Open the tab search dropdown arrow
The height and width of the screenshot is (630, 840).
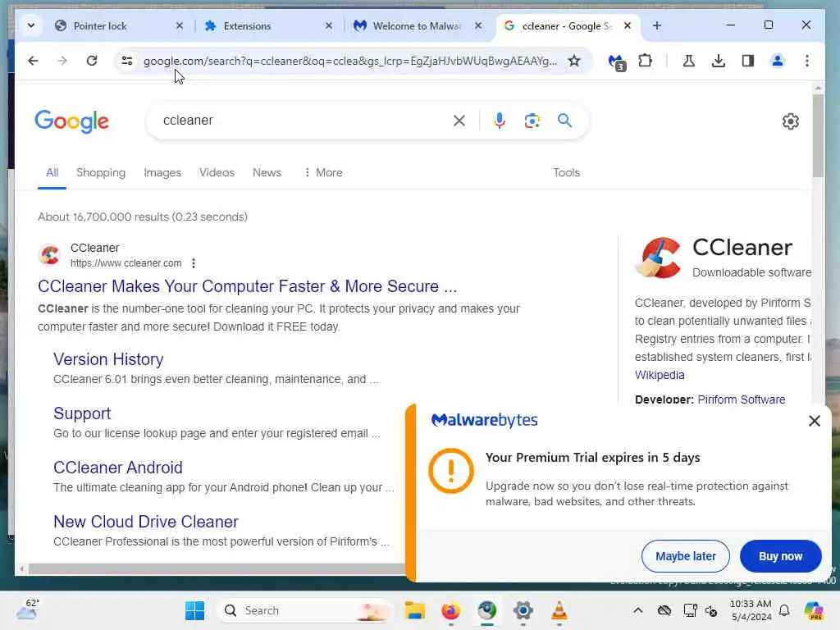pyautogui.click(x=31, y=25)
